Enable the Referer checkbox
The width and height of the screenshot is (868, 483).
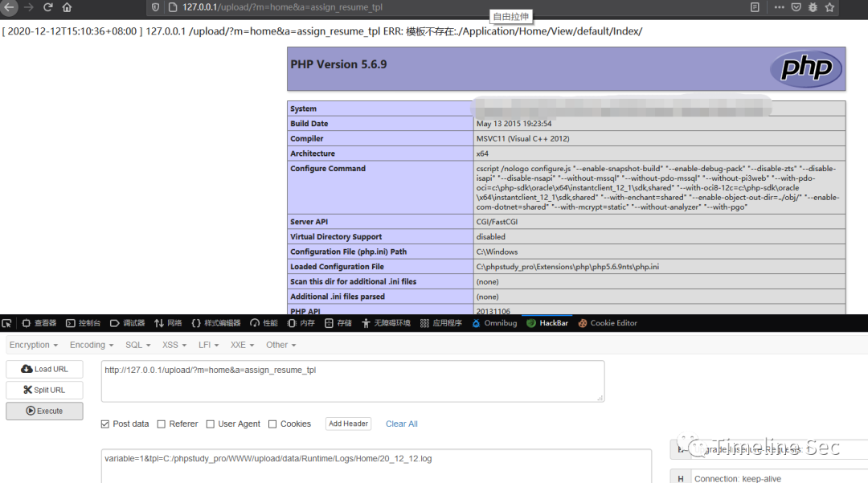pos(162,424)
